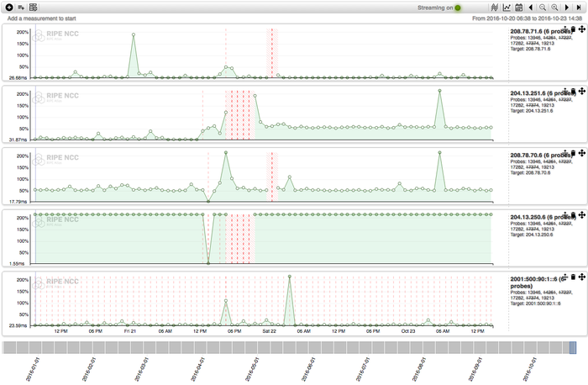
Task: Click the tallest peak in 2001:500:90:1::6 chart
Action: point(290,277)
